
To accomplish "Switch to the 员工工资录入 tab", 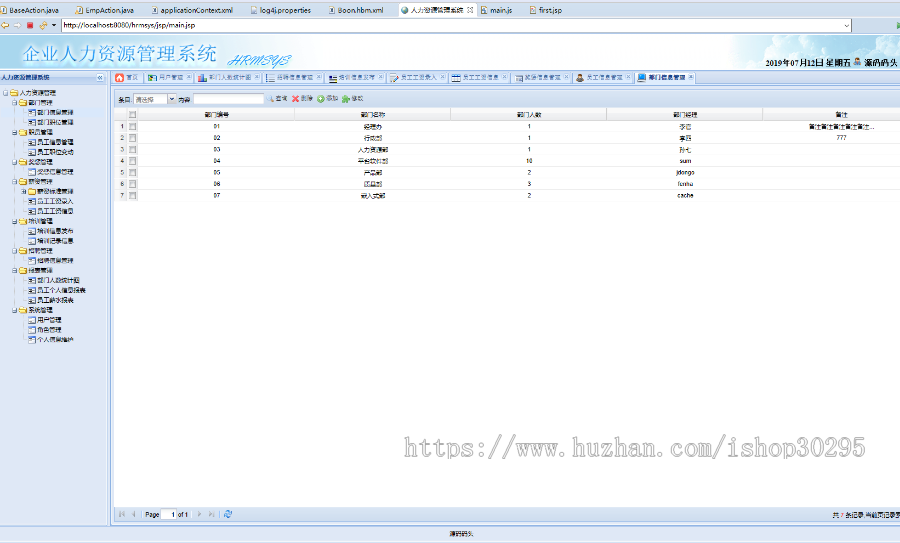I will coord(417,77).
